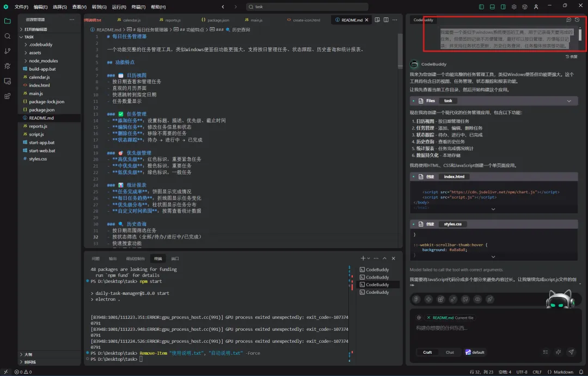
Task: Click the Figma integration icon above chat input
Action: 416,299
